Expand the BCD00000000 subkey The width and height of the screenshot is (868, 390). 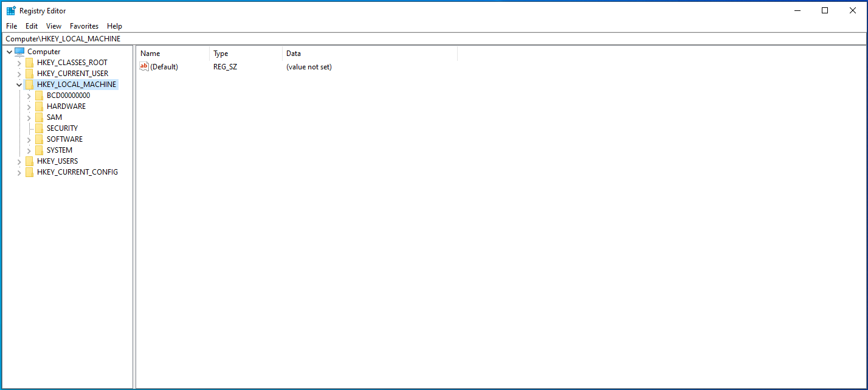pos(29,96)
